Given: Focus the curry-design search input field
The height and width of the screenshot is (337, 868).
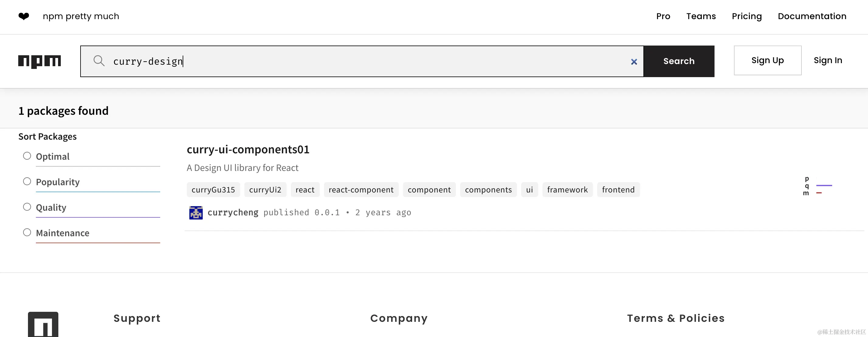Looking at the screenshot, I should (x=362, y=61).
